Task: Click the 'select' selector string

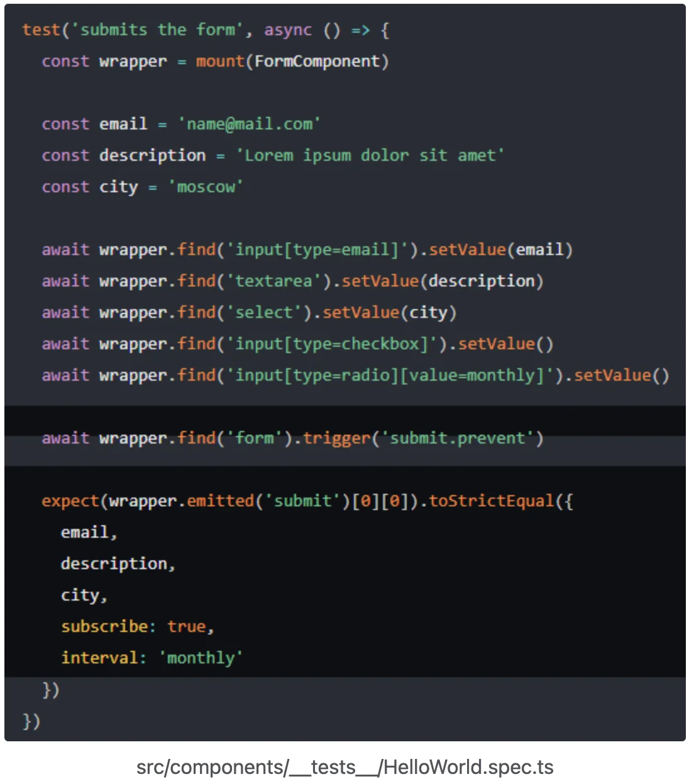Action: click(263, 312)
